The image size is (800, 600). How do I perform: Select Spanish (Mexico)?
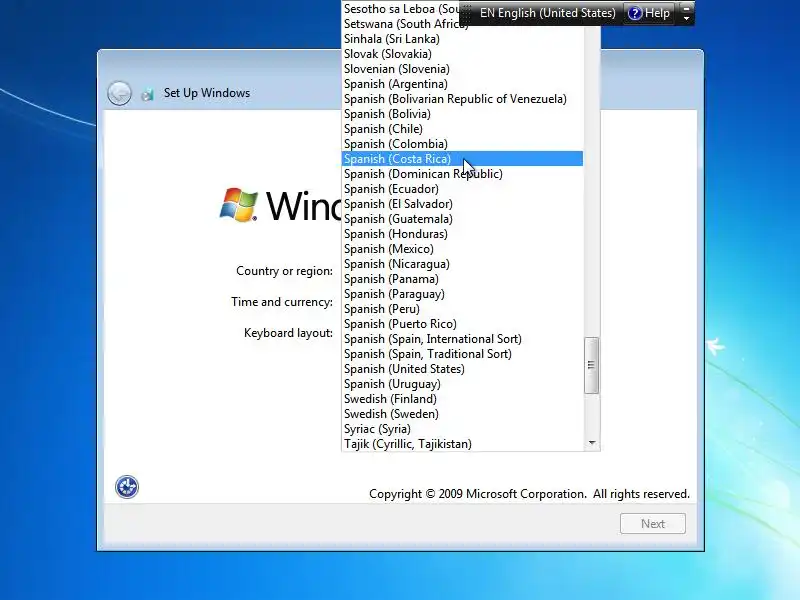pos(462,249)
